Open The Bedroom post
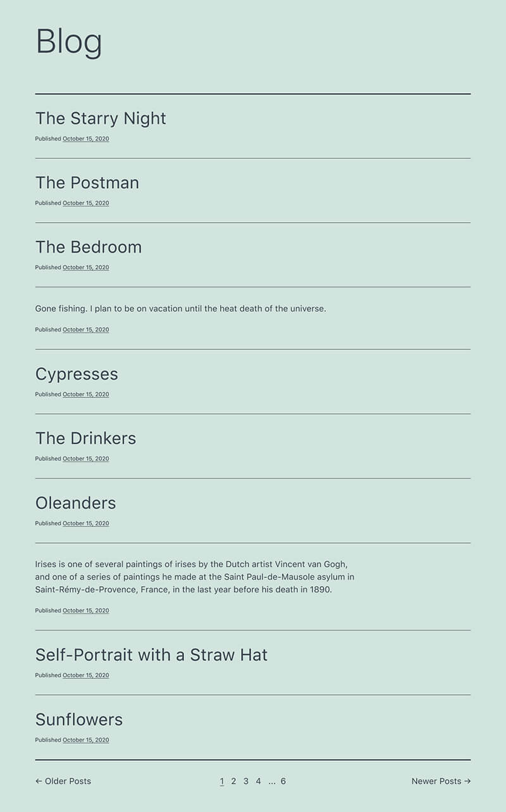The height and width of the screenshot is (812, 506). (89, 247)
